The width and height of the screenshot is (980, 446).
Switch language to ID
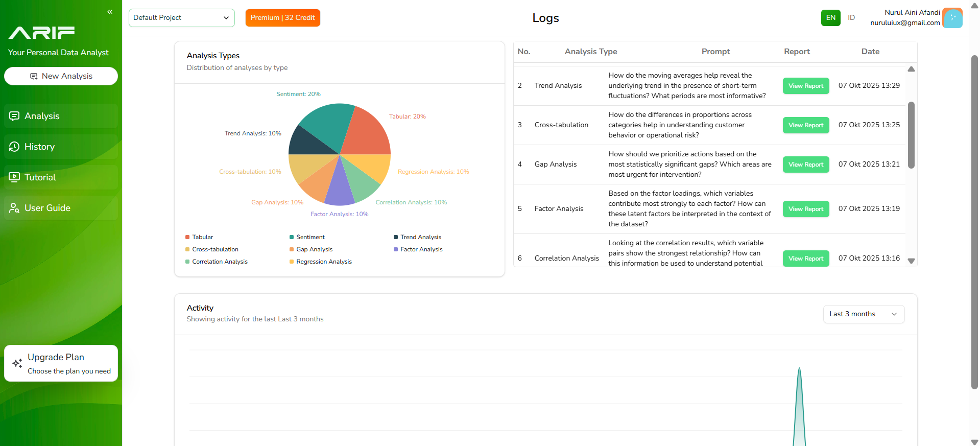851,18
